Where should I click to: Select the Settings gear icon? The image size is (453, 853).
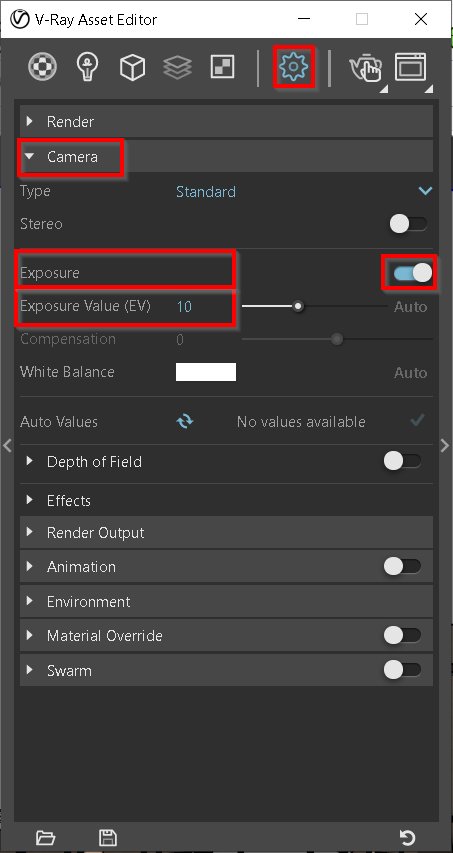tap(294, 67)
